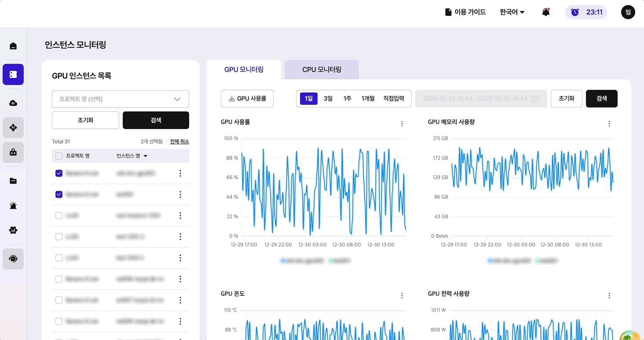Click the 인스턴스 명 column sort arrow
Viewport: 644px width, 340px height.
146,156
